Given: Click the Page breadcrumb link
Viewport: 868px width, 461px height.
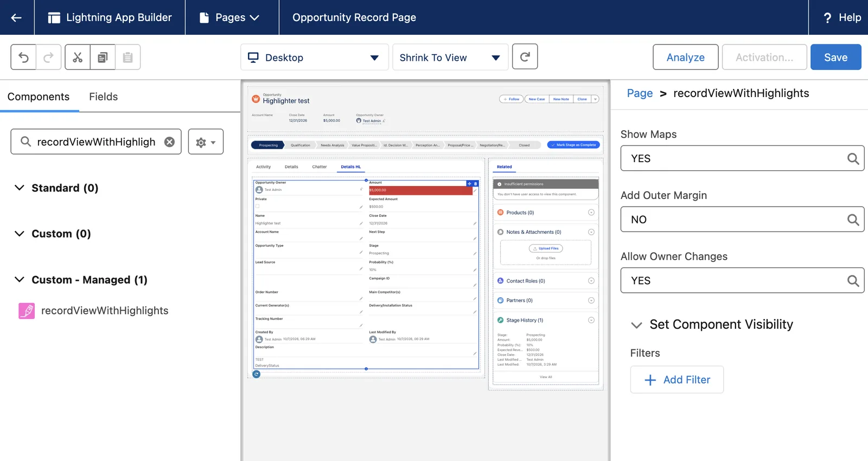Looking at the screenshot, I should (640, 93).
